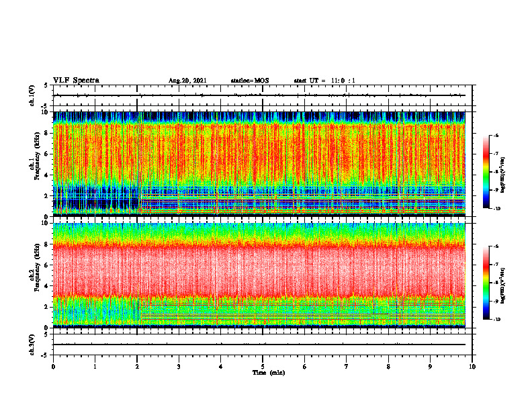Click inside the ch.2 spectrogram panel
This screenshot has width=532, height=411.
click(x=259, y=275)
